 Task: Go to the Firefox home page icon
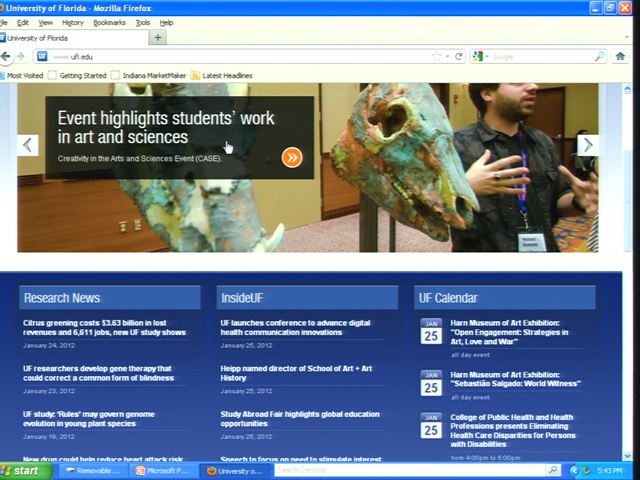(x=620, y=56)
